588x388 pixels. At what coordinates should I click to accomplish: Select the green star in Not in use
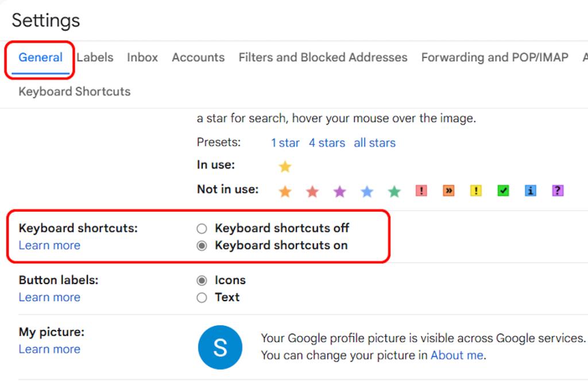tap(394, 191)
